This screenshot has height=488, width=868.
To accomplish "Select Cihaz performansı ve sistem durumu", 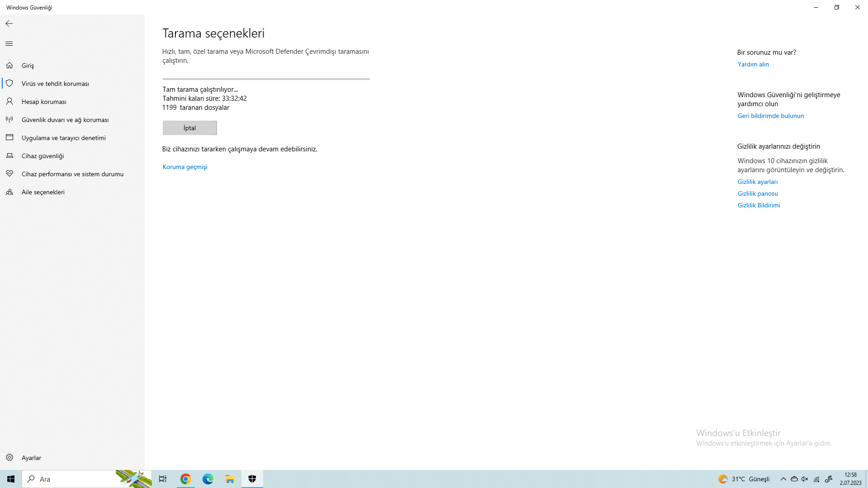I will [72, 174].
